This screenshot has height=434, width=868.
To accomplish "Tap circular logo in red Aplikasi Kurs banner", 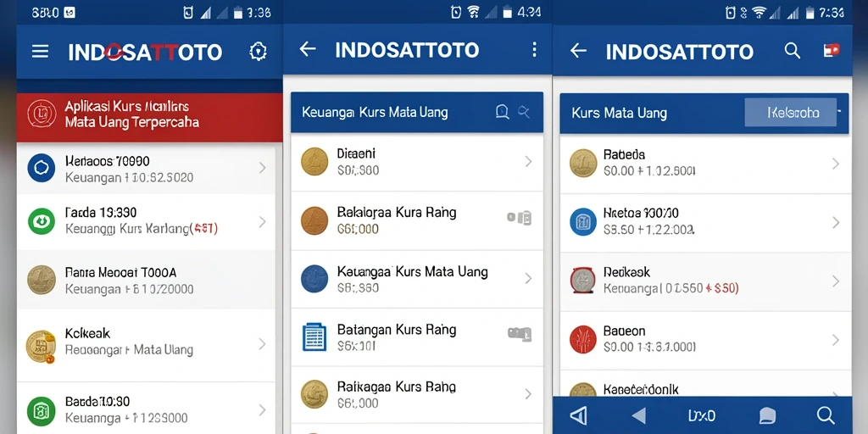I will pyautogui.click(x=42, y=114).
